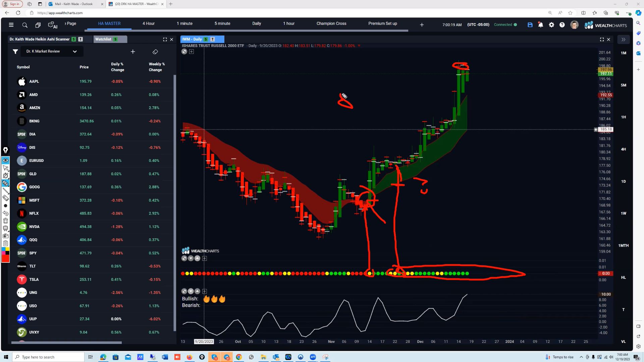This screenshot has width=644, height=362.
Task: Maximize the IWM chart panel
Action: point(602,40)
